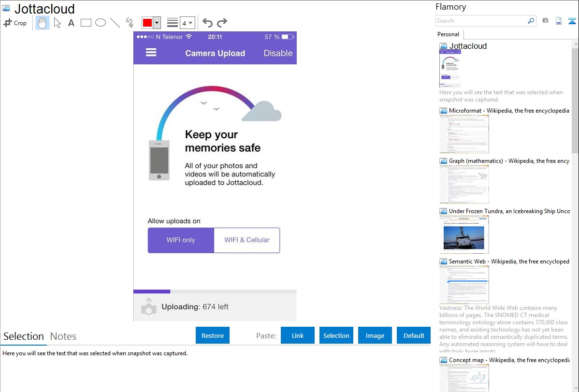
Task: Select the freehand scribble tool
Action: tap(130, 23)
